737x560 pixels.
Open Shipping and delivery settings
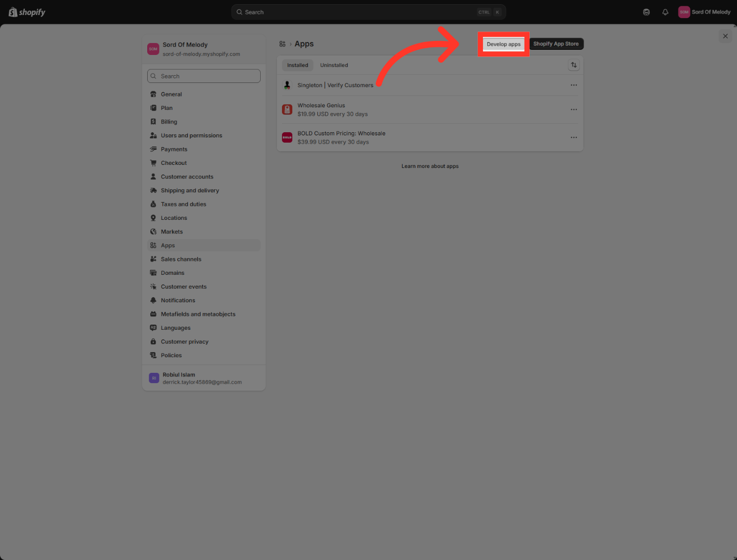coord(190,191)
